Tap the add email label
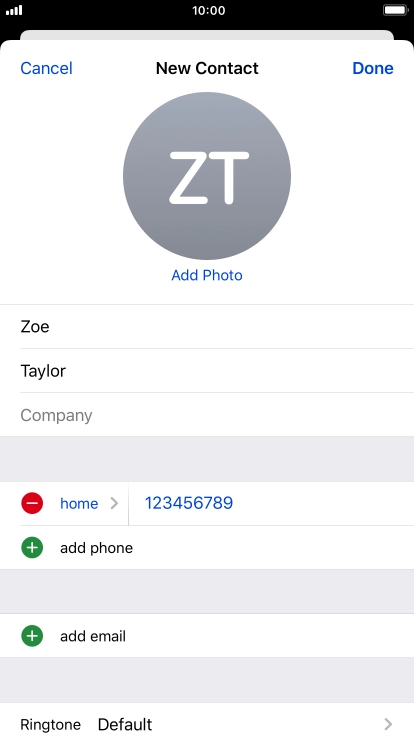Screen dimensions: 414x736 tap(93, 636)
